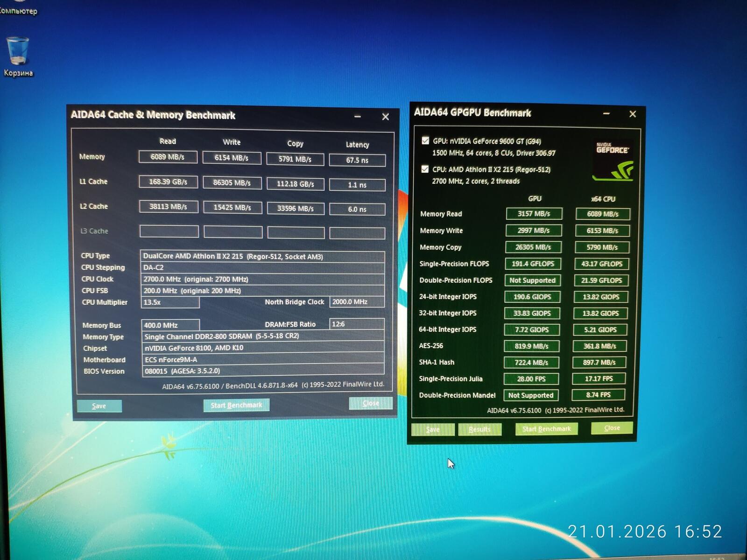Click GPU Memory Write value 2997 MB/s

click(x=534, y=231)
